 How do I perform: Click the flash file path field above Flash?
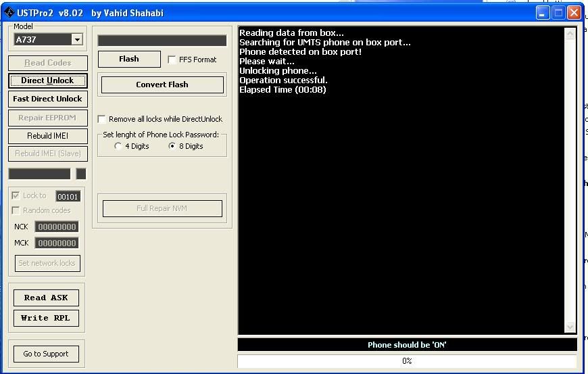(162, 41)
